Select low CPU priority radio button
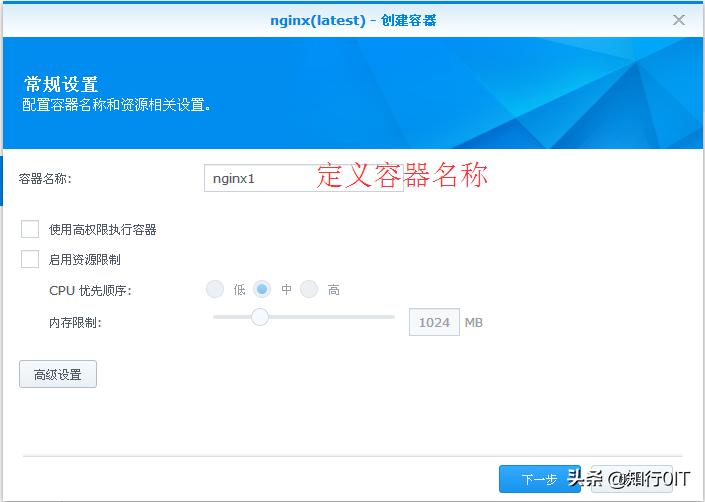This screenshot has width=705, height=502. pyautogui.click(x=215, y=289)
